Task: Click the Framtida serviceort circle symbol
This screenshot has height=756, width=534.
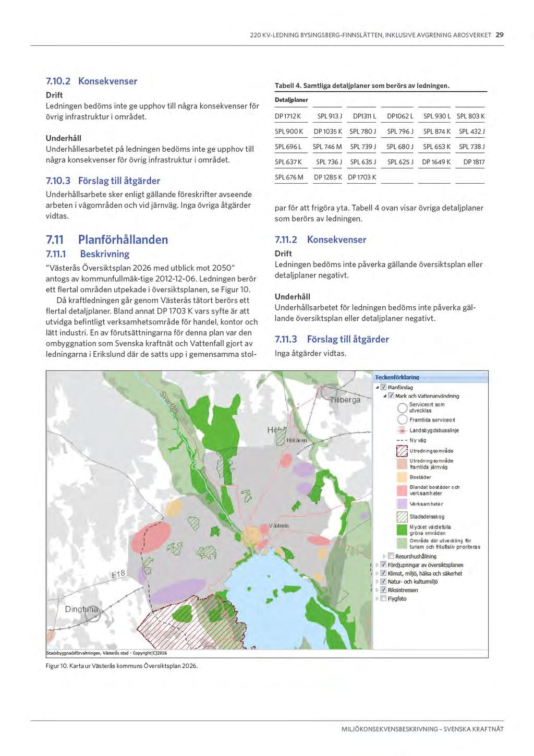Action: tap(402, 420)
